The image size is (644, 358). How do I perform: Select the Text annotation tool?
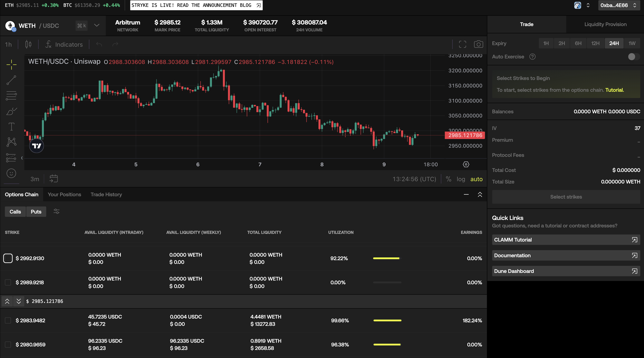coord(11,127)
